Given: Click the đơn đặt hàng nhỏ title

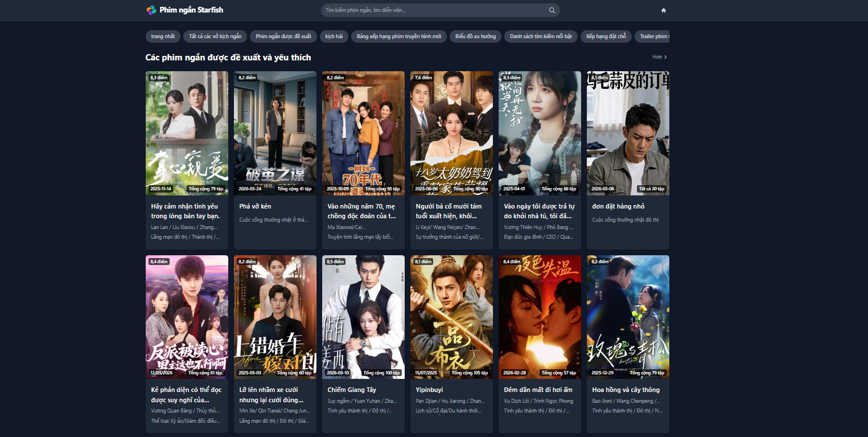Looking at the screenshot, I should tap(618, 206).
